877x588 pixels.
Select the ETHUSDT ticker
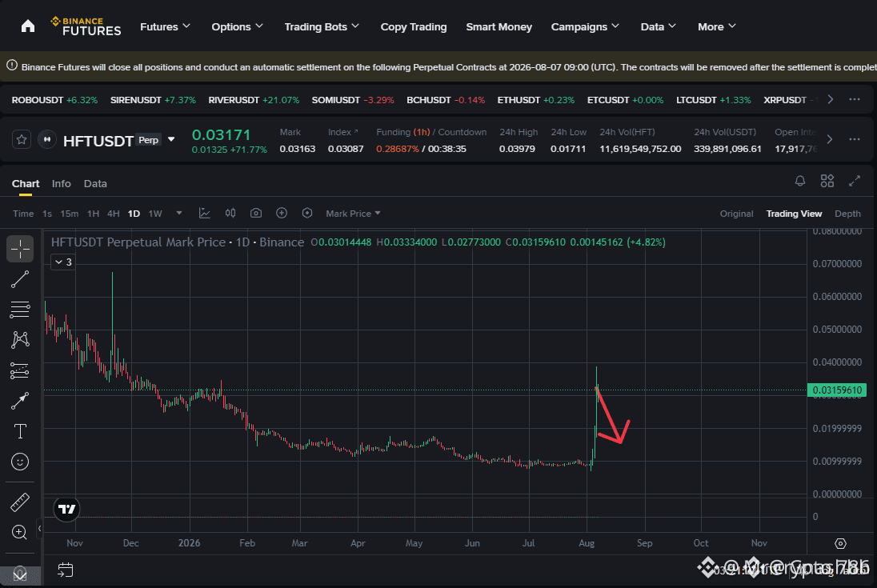[x=536, y=100]
